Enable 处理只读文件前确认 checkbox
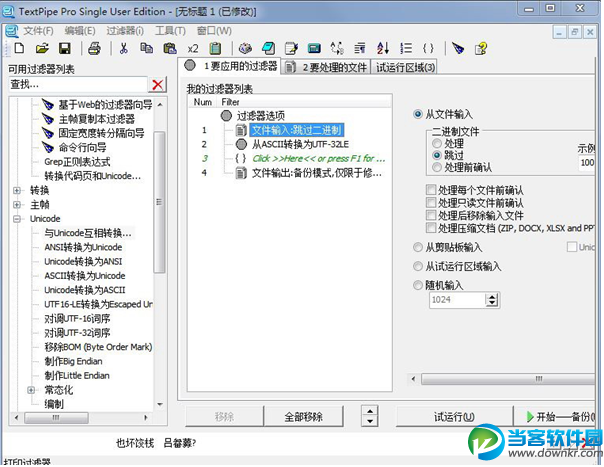The image size is (604, 467). coord(431,202)
